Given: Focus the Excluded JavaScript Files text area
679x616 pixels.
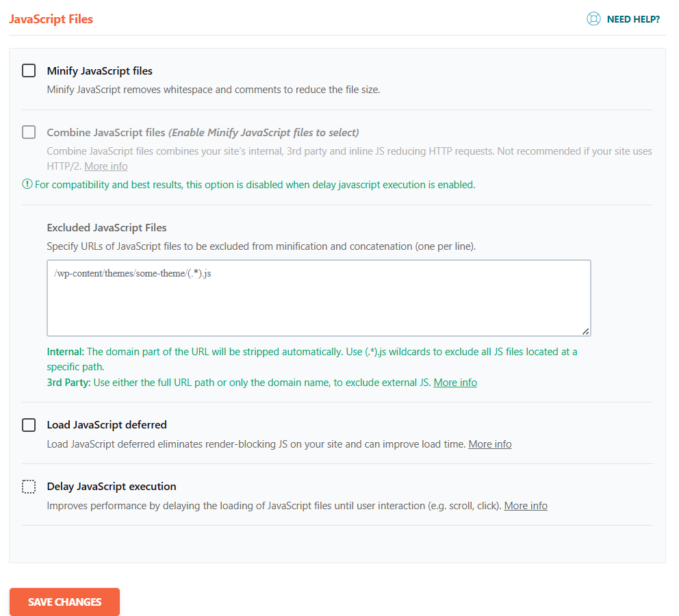Looking at the screenshot, I should tap(318, 298).
